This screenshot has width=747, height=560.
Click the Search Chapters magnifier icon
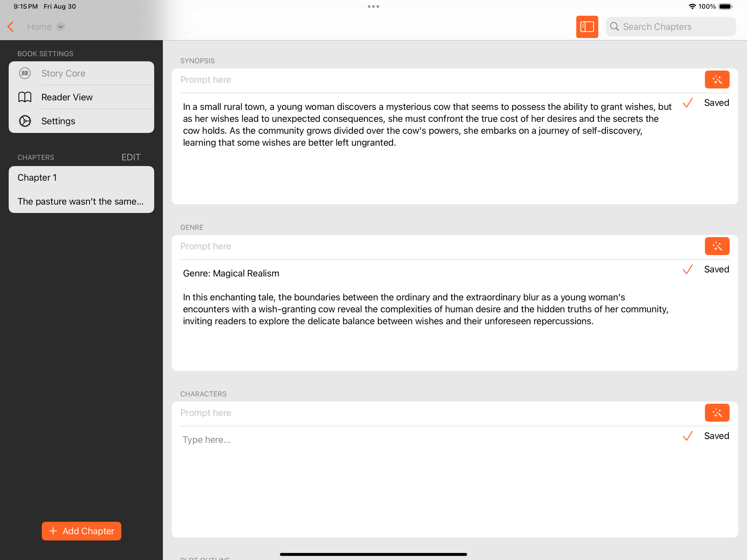614,27
